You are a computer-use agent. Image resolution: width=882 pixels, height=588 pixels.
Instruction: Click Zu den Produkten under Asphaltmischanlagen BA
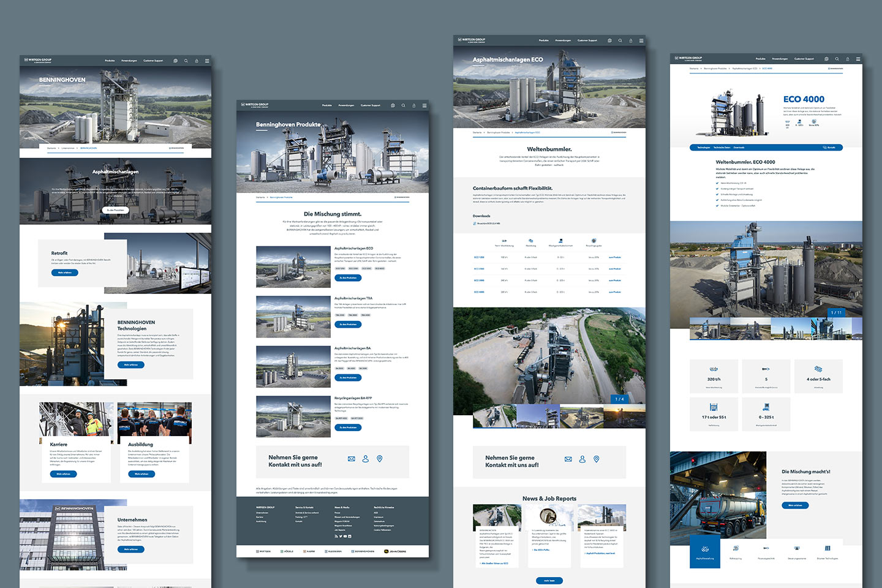(x=348, y=377)
